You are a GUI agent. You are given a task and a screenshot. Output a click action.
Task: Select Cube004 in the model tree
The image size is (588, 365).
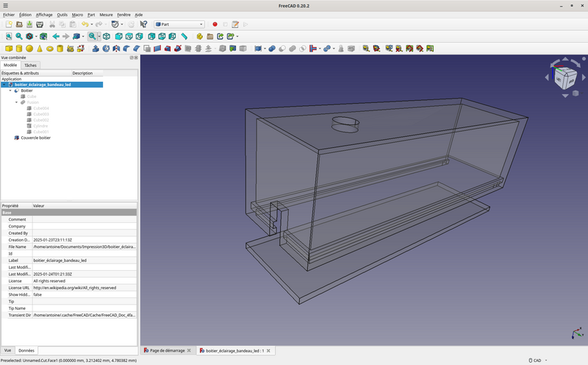[41, 108]
